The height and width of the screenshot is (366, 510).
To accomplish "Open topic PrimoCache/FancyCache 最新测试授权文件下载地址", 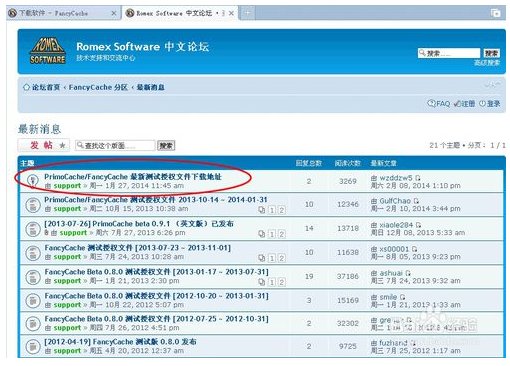I will [x=133, y=177].
